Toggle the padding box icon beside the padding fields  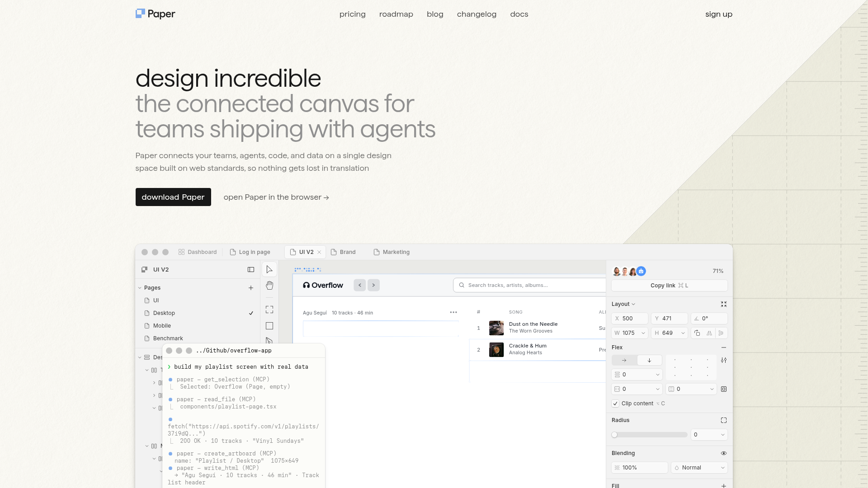[724, 389]
